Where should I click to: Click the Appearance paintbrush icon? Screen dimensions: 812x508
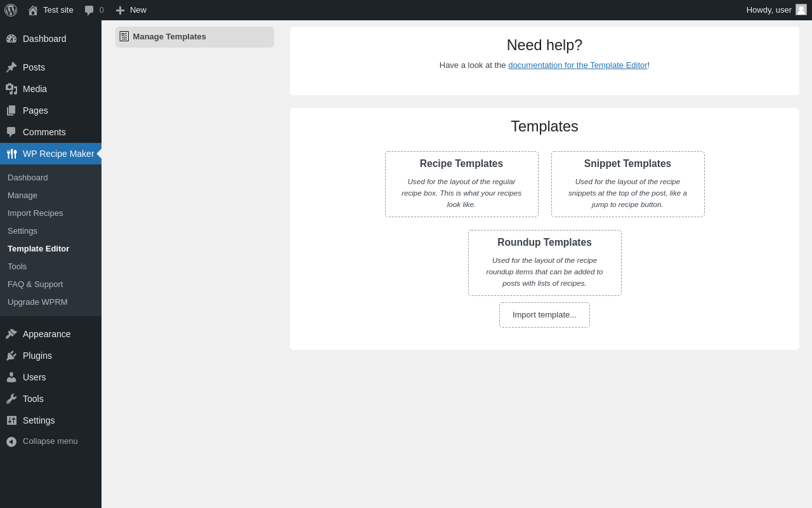pyautogui.click(x=11, y=334)
